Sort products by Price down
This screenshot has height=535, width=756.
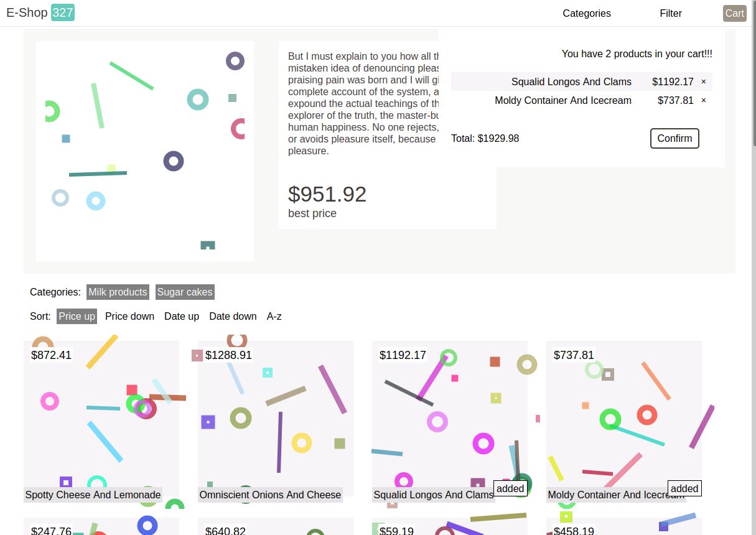(129, 316)
